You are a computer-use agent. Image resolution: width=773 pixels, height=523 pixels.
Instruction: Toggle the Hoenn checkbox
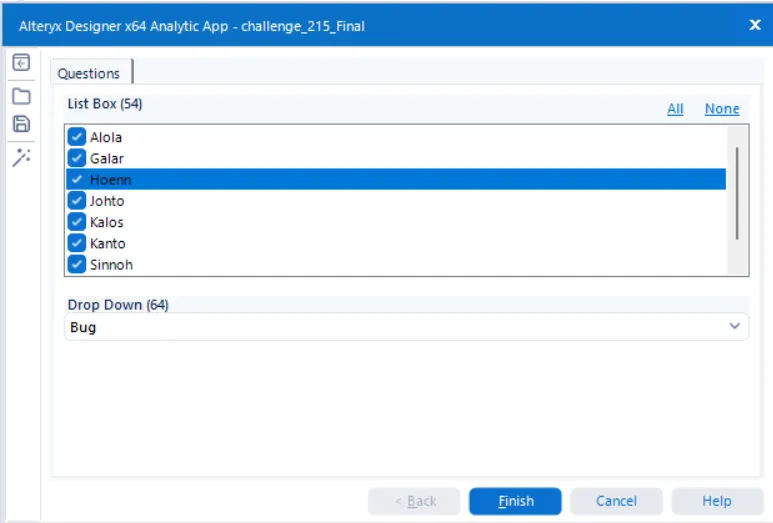(x=77, y=179)
